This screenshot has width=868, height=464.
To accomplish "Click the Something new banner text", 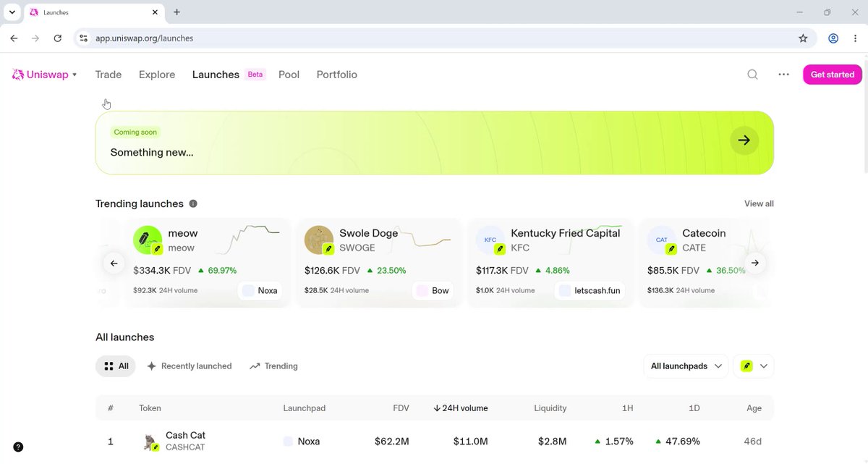I will click(152, 153).
